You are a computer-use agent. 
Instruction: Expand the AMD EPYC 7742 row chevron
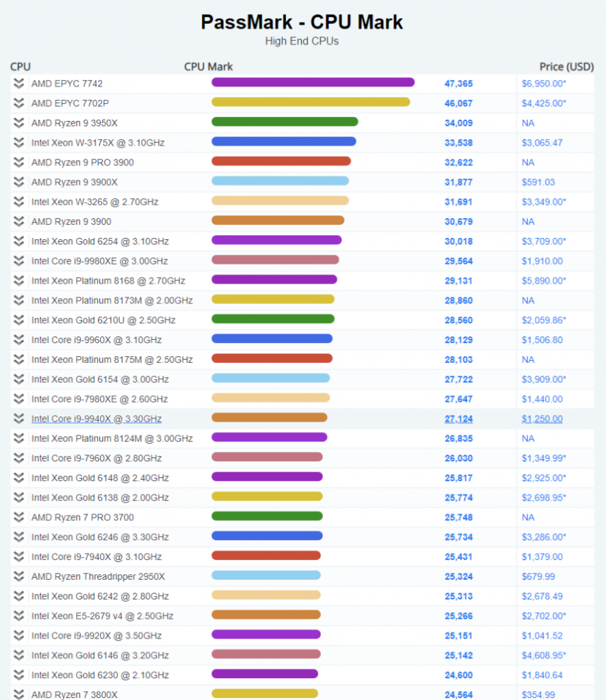click(18, 83)
